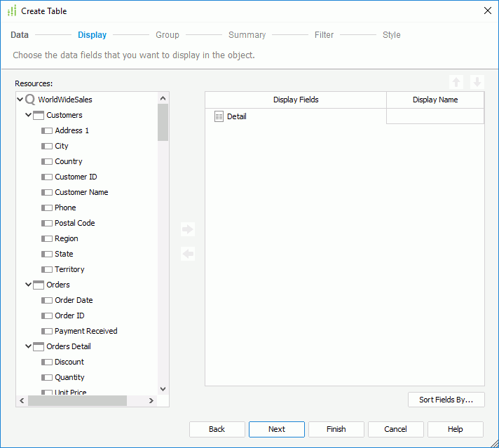
Task: Click the City field icon
Action: coord(47,146)
